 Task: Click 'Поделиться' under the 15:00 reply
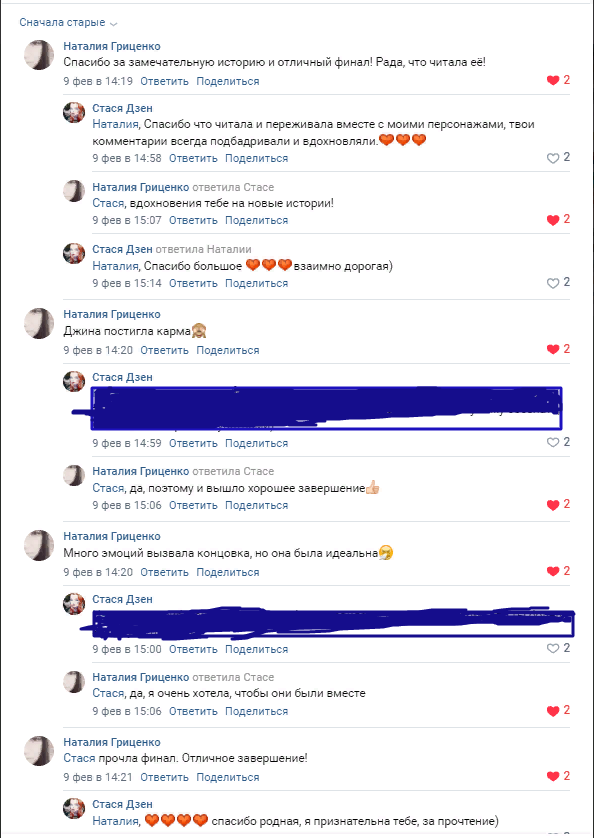(x=257, y=649)
